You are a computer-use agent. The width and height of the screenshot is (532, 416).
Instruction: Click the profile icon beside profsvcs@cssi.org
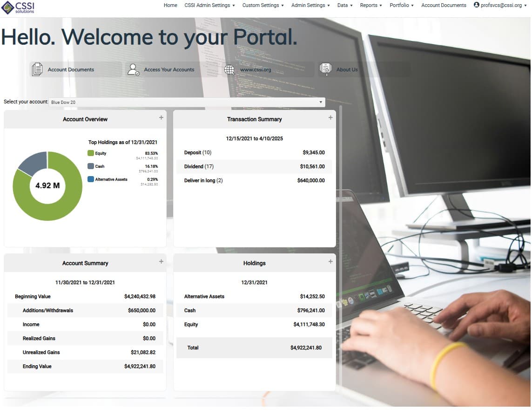point(476,5)
